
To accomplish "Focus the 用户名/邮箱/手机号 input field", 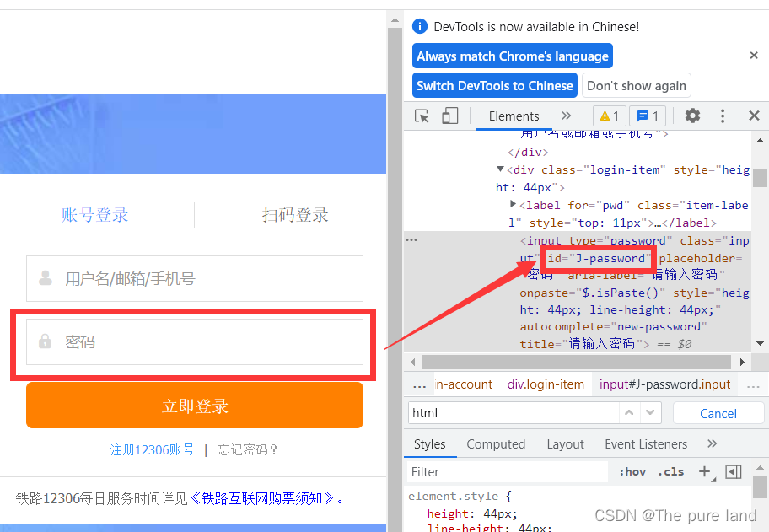I will pos(195,278).
